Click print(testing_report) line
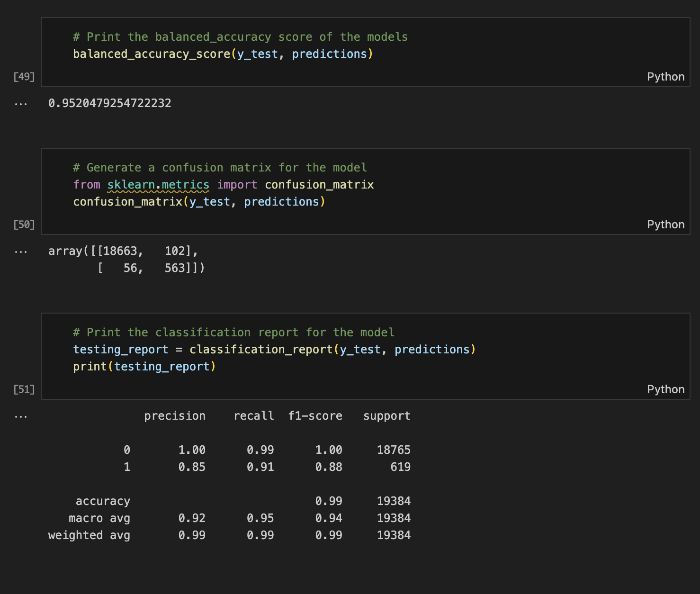Screen dimensions: 700x594 pos(144,367)
